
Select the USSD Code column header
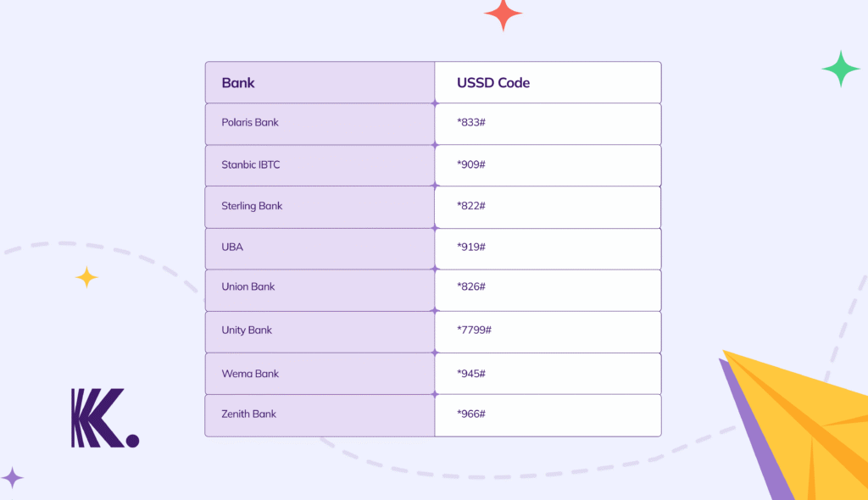tap(548, 82)
